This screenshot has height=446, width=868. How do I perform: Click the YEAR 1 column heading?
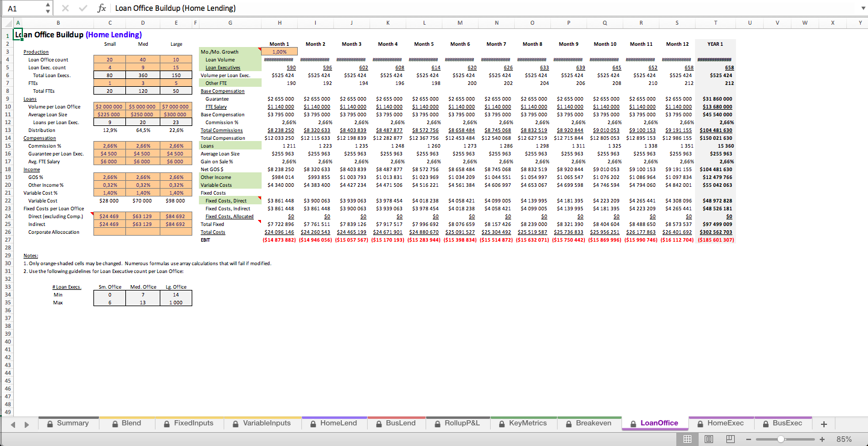tap(715, 44)
